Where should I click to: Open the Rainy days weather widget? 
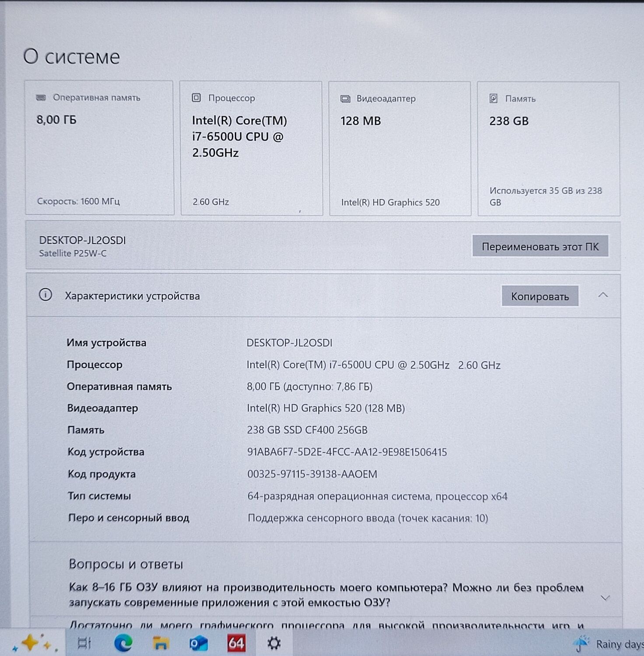(609, 644)
